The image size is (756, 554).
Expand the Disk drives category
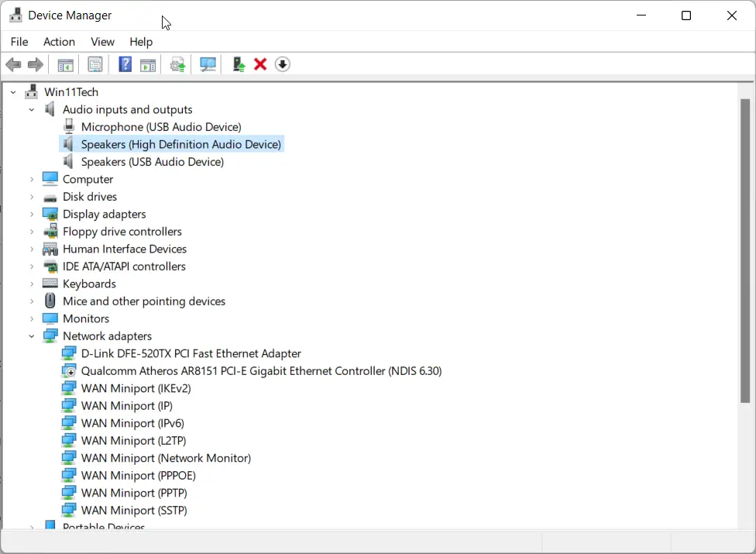pos(31,197)
